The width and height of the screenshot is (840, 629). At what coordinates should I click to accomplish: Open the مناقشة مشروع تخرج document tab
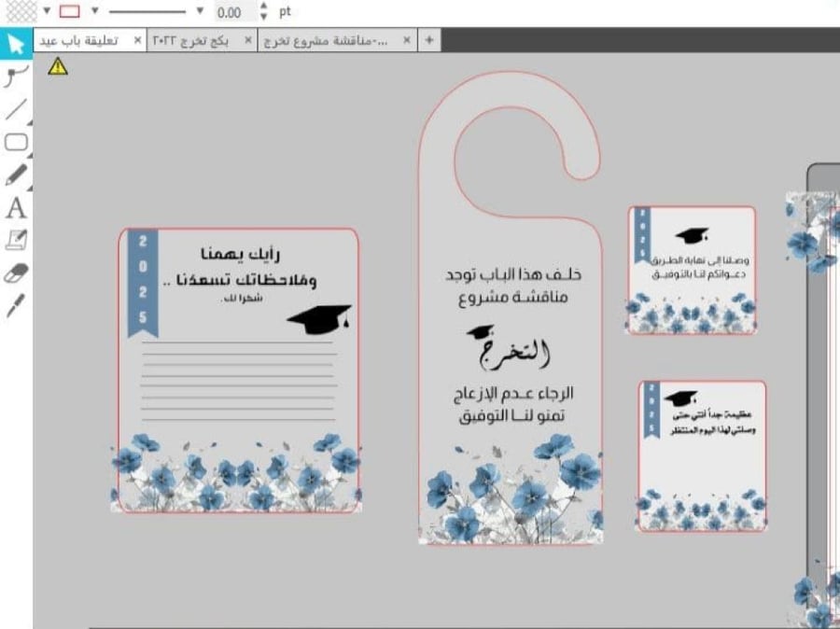coord(326,41)
